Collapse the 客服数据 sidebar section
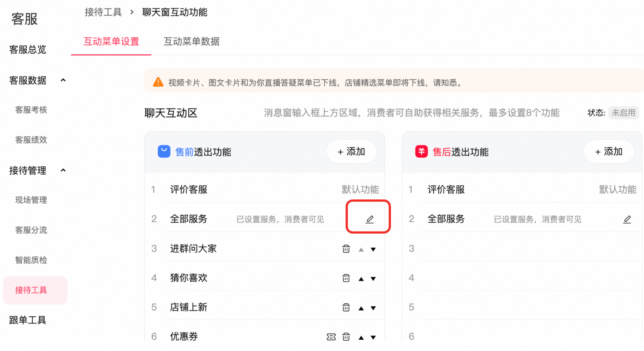 pos(63,80)
